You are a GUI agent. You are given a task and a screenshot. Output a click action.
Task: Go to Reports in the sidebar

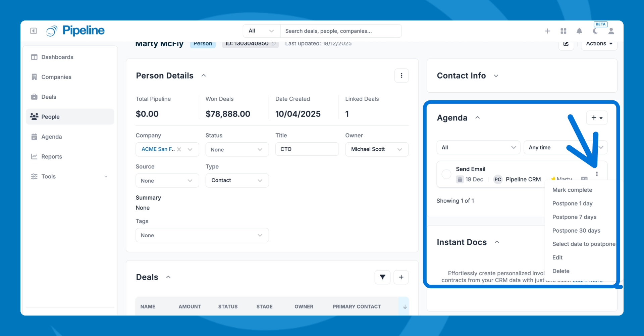(x=52, y=156)
